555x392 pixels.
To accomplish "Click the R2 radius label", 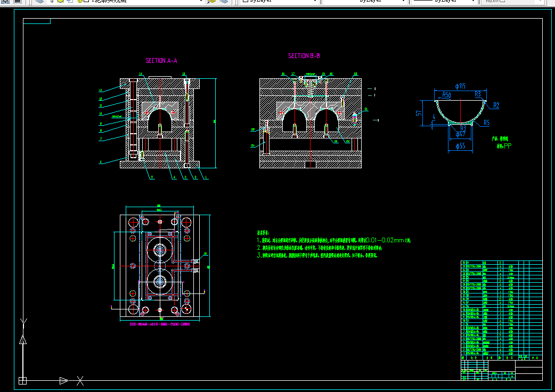I will tap(496, 105).
